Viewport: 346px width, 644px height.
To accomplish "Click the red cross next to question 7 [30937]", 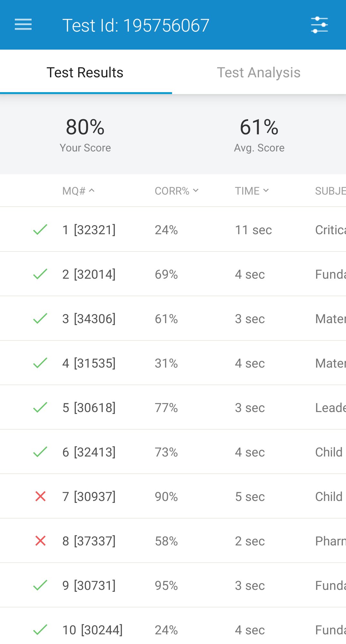I will [40, 496].
